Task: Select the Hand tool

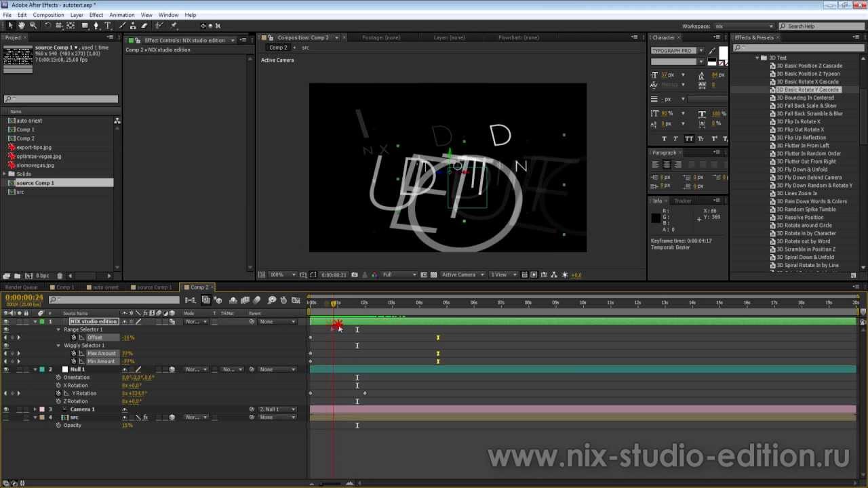Action: (x=22, y=26)
